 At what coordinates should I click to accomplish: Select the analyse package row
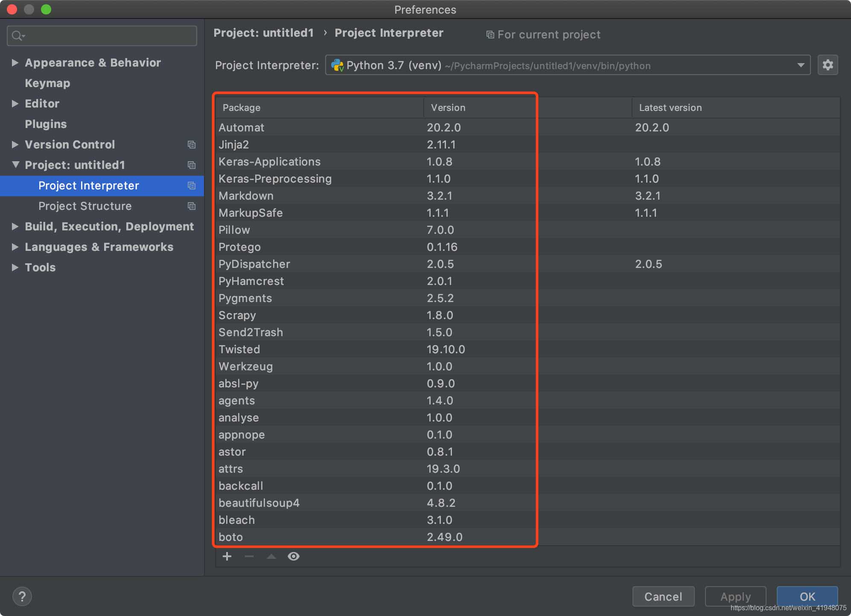(x=528, y=418)
